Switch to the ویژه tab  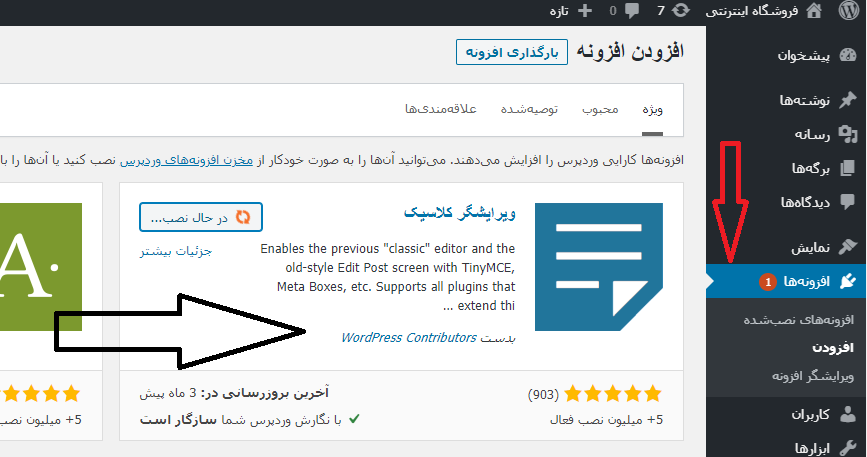point(652,109)
